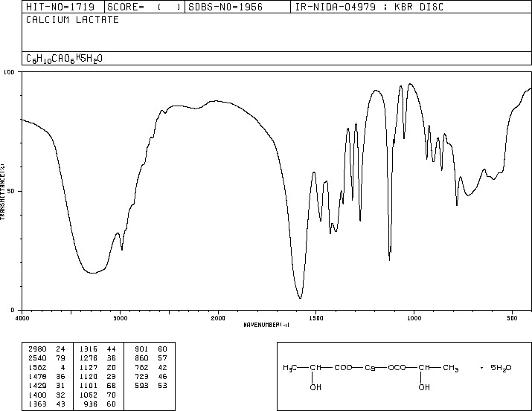The width and height of the screenshot is (532, 411).
Task: Select the IR-NIDA-04979 : KBR DISC label
Action: pos(369,7)
